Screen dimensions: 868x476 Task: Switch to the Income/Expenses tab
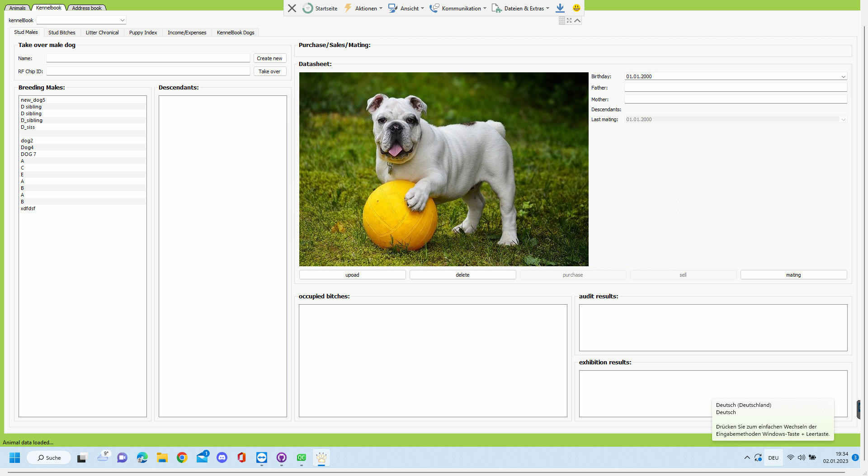pyautogui.click(x=187, y=33)
